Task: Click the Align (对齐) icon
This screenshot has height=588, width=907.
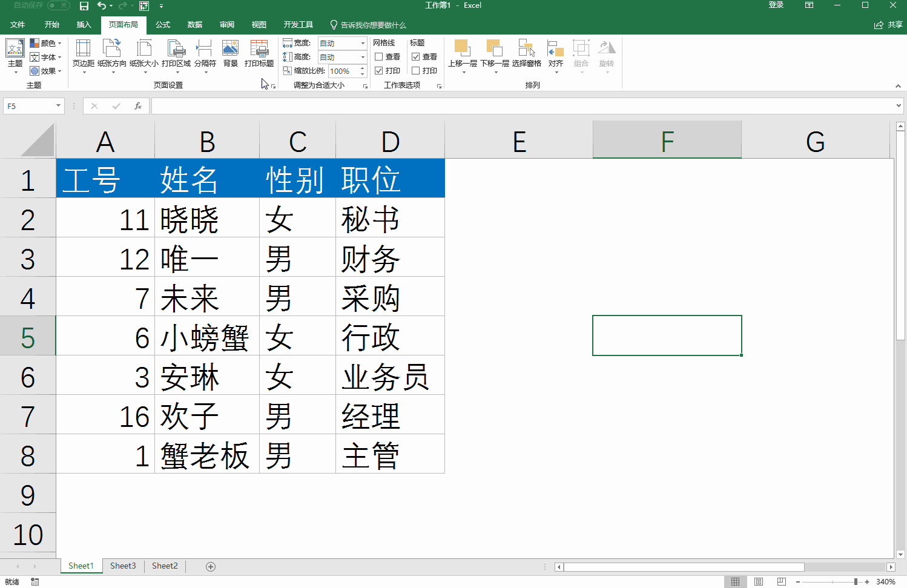Action: click(x=556, y=56)
